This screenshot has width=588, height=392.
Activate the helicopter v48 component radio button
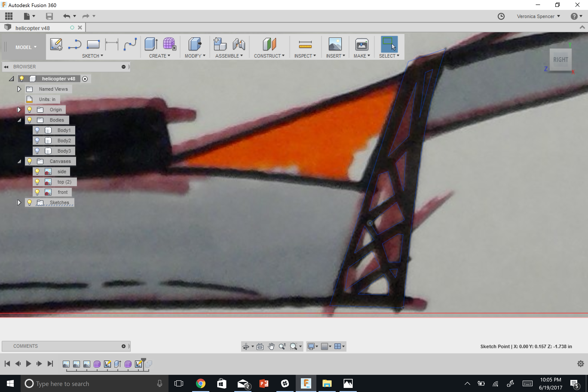[x=85, y=79]
